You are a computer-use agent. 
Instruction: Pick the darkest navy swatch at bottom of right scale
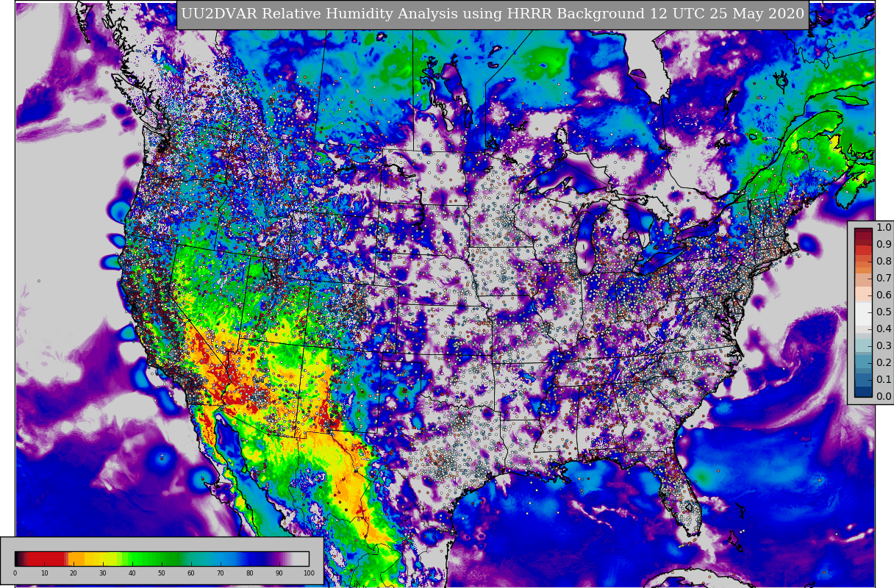tap(863, 392)
